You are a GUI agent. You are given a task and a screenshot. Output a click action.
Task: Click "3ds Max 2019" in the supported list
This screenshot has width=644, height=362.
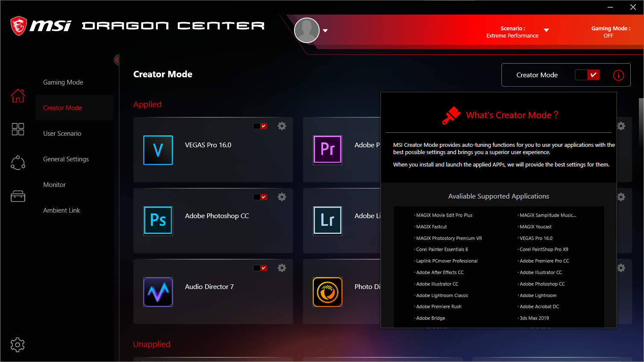coord(534,318)
